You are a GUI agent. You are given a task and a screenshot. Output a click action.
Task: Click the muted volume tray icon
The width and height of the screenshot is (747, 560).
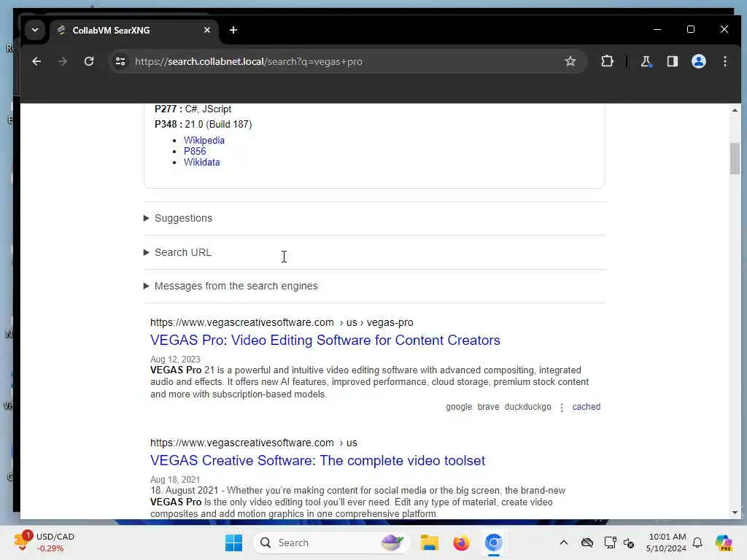629,543
